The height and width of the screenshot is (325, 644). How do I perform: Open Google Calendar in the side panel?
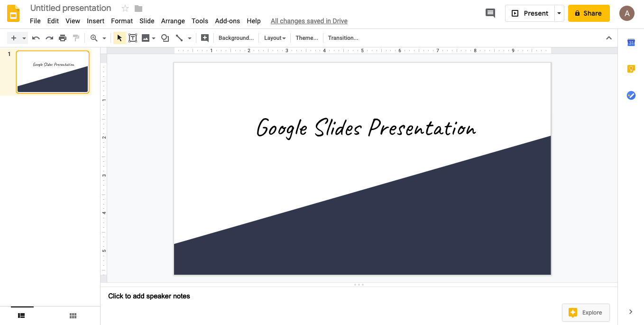tap(631, 43)
